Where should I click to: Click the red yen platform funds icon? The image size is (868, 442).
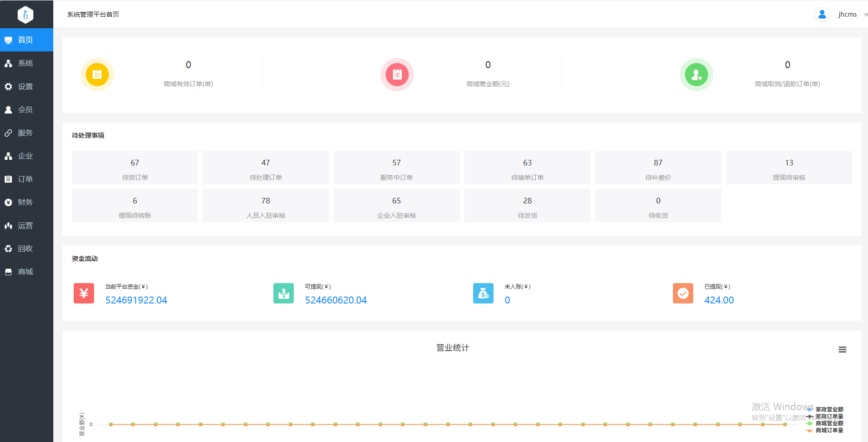[84, 293]
